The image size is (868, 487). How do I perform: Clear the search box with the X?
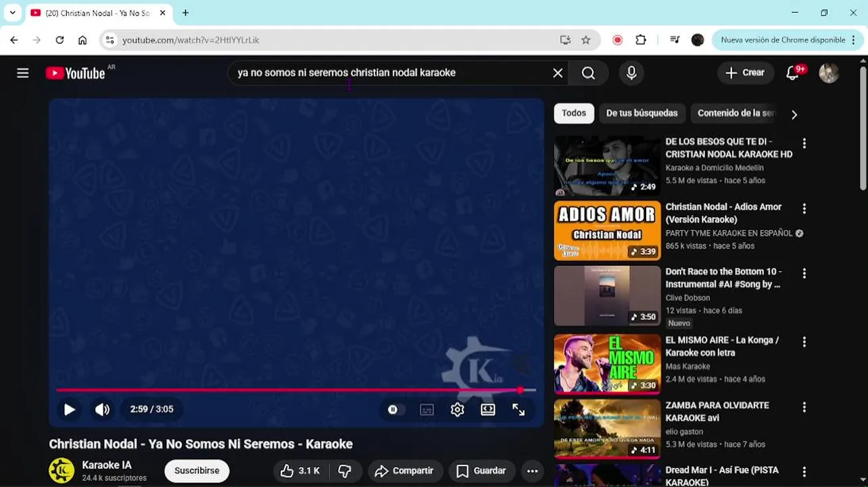click(558, 73)
